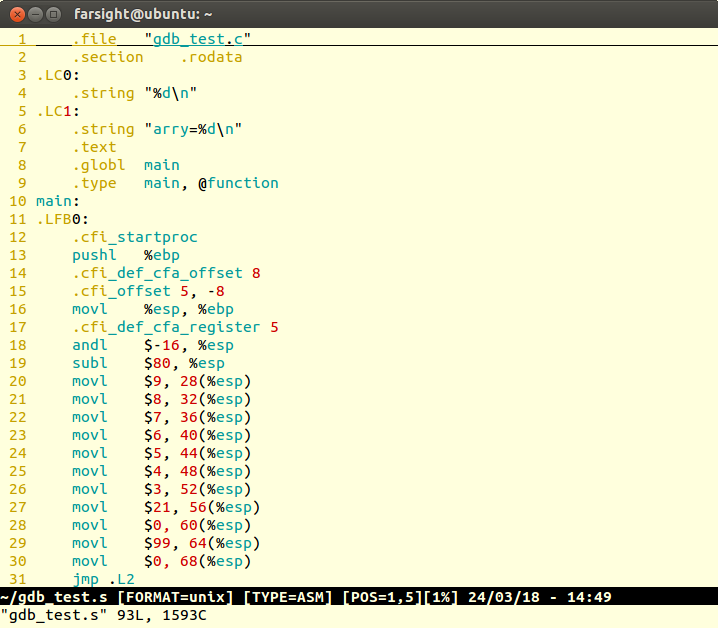Click the window title farsight@ubuntu: ~
Screen dimensions: 718x628
point(143,14)
